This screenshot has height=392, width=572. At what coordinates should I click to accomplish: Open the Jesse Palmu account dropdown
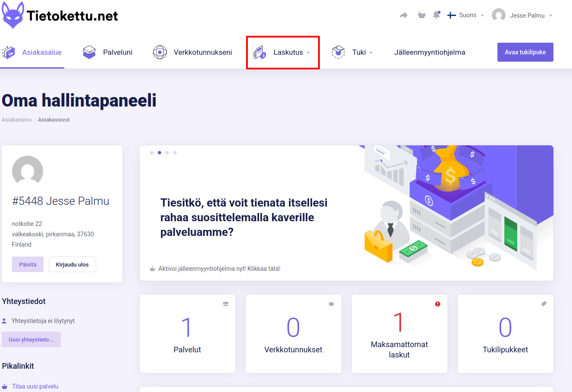[x=522, y=16]
